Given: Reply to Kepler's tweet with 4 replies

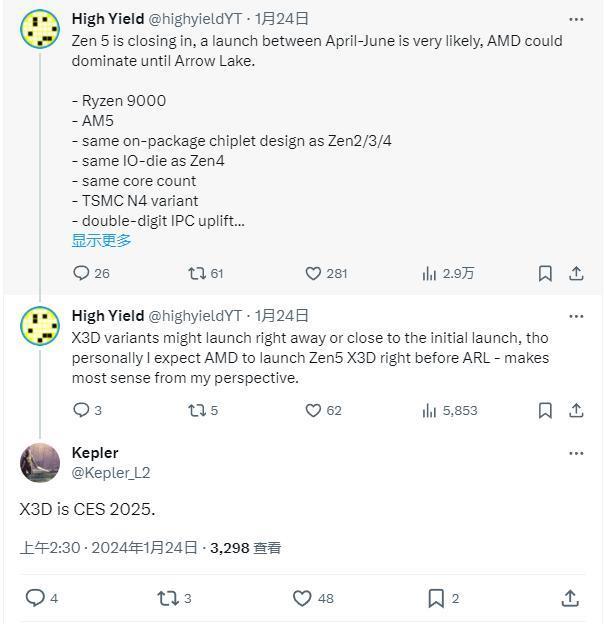Looking at the screenshot, I should 34,598.
